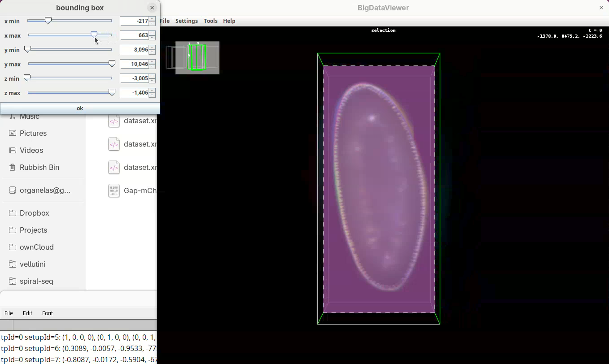Click the y max value input field
This screenshot has height=364, width=609.
pos(135,64)
